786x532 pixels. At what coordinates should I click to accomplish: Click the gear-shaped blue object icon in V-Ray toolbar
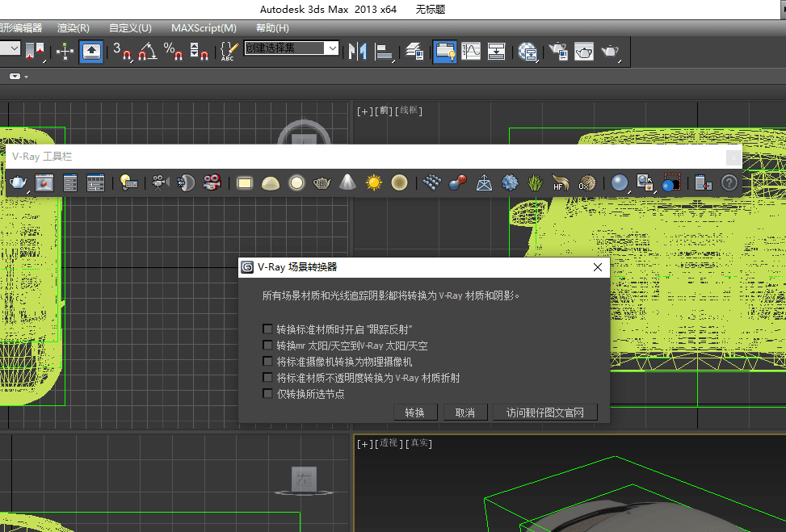509,182
